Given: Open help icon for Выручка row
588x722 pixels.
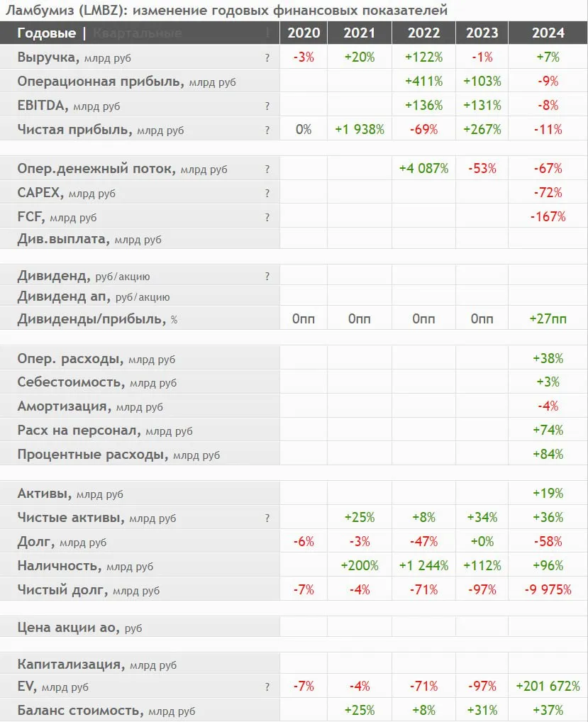Looking at the screenshot, I should 267,58.
